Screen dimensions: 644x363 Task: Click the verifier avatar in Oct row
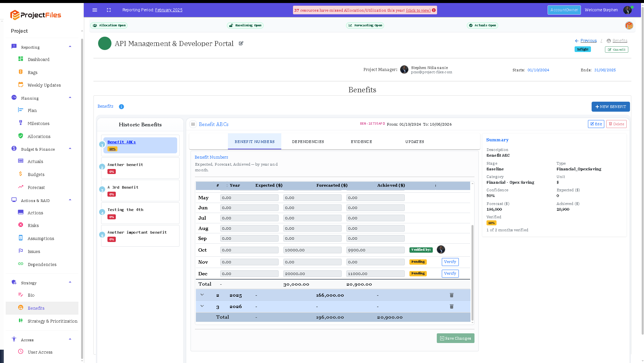click(x=441, y=250)
